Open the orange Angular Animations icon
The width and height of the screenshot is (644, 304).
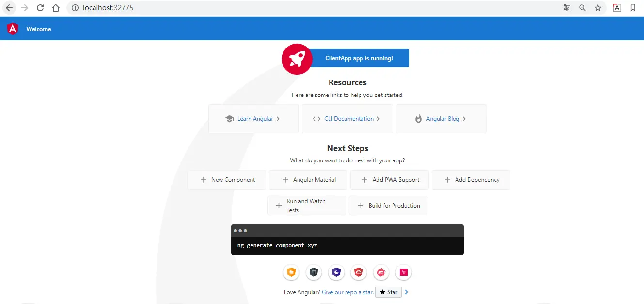291,273
